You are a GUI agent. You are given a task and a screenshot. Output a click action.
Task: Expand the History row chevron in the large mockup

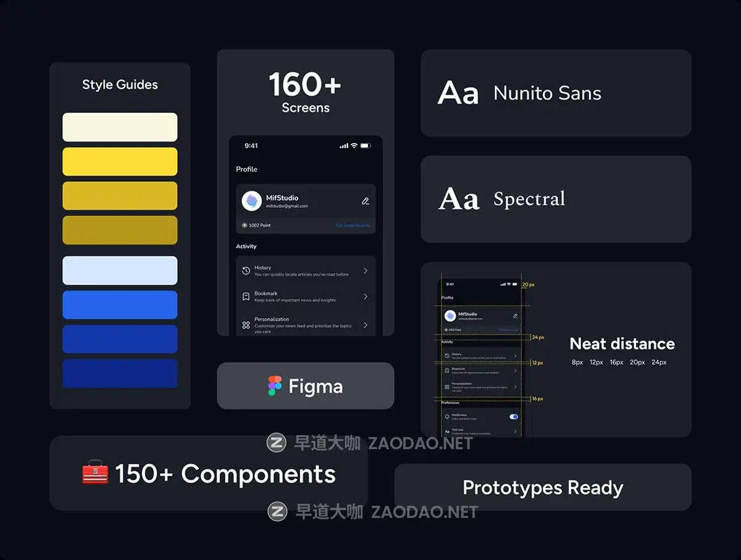pyautogui.click(x=366, y=271)
